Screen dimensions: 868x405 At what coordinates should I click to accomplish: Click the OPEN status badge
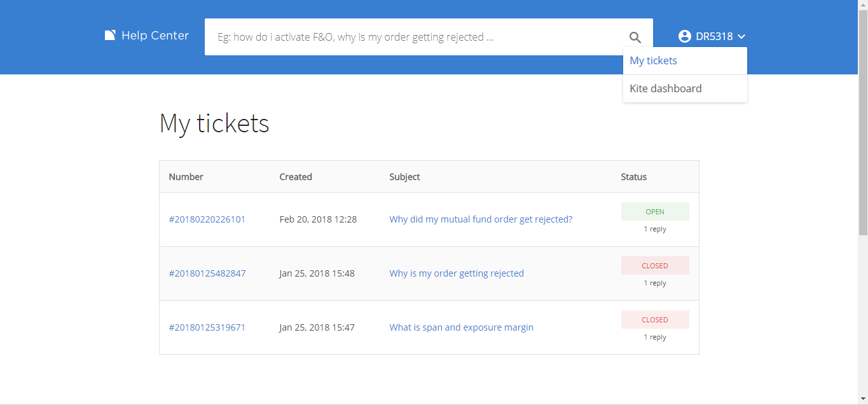pyautogui.click(x=655, y=212)
